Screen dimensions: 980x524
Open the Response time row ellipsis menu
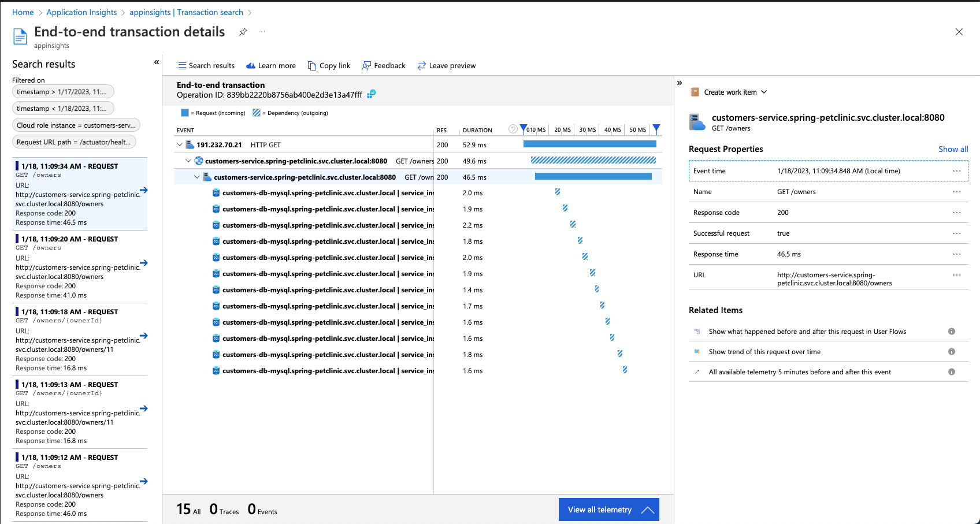[x=957, y=254]
